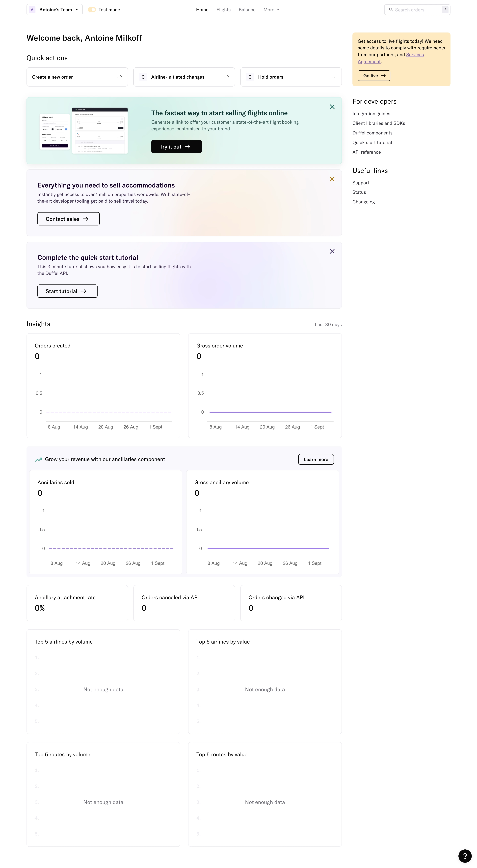Click the help question mark icon
The height and width of the screenshot is (868, 477).
click(465, 856)
